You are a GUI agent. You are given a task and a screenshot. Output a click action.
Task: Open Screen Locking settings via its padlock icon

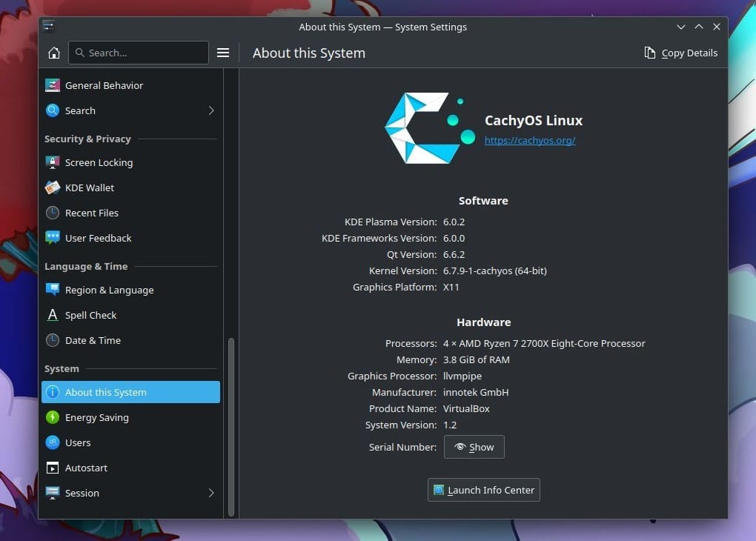point(53,162)
